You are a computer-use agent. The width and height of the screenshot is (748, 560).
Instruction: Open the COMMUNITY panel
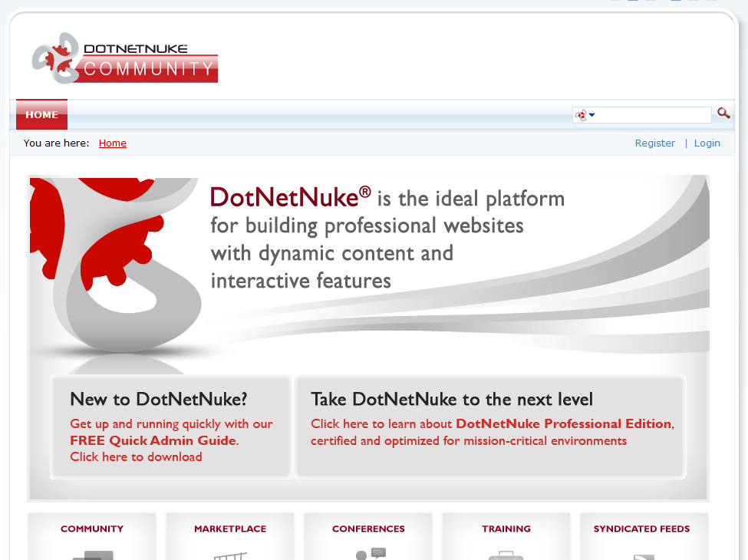point(92,536)
